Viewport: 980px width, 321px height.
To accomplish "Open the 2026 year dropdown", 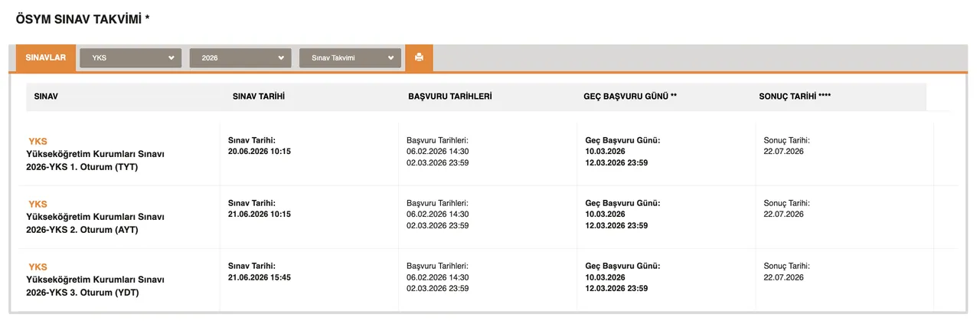I will [x=240, y=58].
